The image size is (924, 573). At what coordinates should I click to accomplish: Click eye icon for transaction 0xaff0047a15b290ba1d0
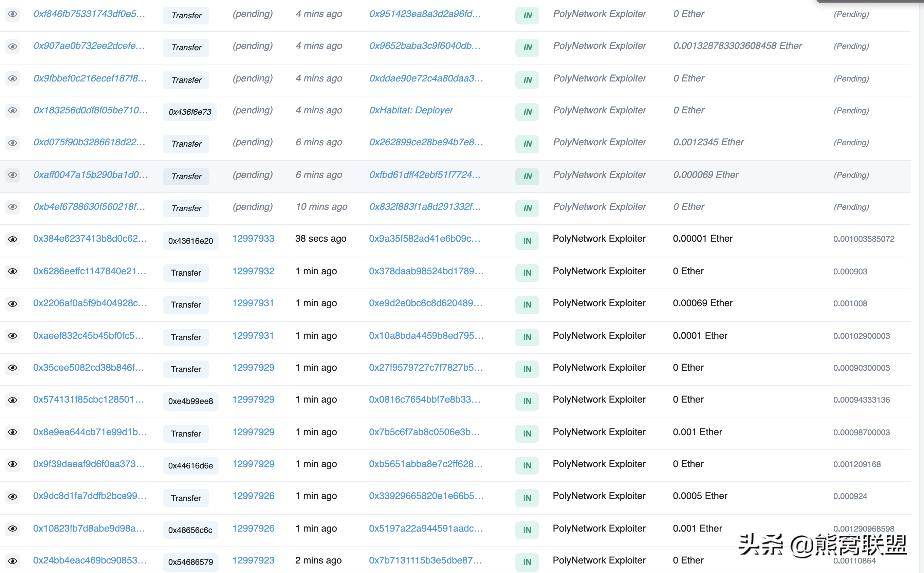tap(13, 175)
